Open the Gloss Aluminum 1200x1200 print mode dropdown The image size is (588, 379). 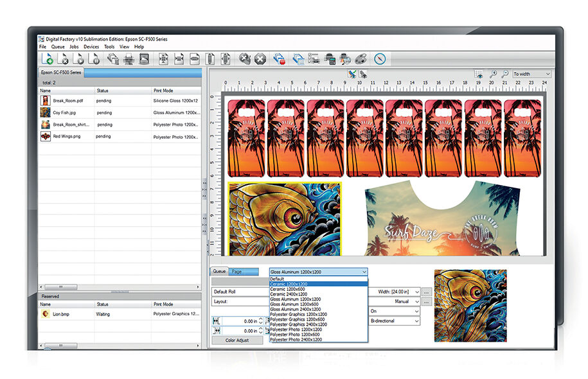coord(318,272)
